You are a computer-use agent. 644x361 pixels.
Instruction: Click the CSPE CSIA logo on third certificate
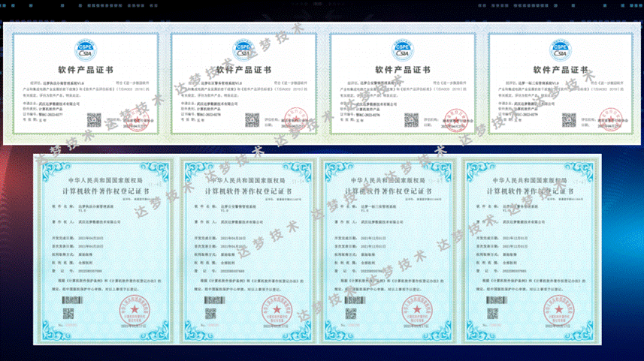coord(401,50)
